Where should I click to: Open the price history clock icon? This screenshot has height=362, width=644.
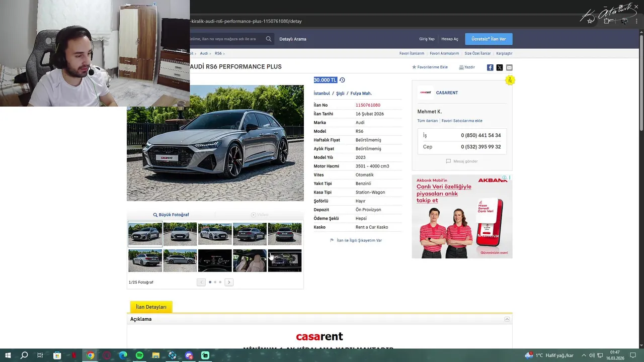pyautogui.click(x=342, y=80)
